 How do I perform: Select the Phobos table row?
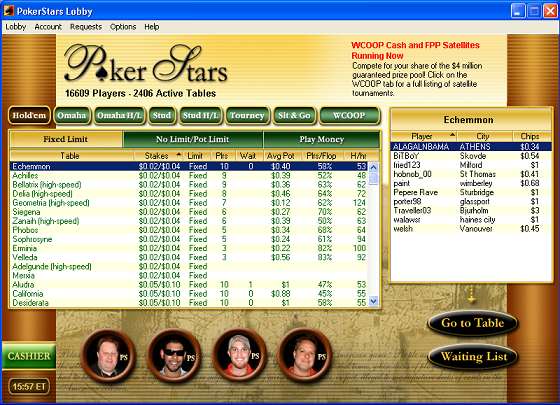click(x=189, y=230)
